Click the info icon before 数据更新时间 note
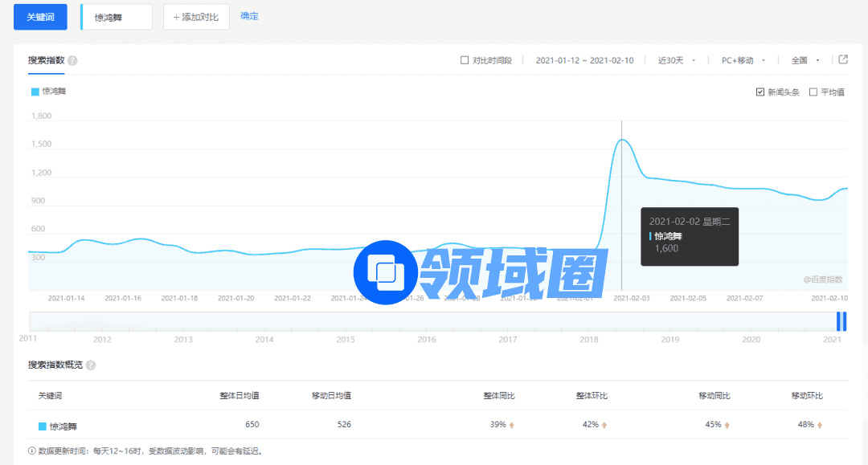The image size is (868, 465). (32, 451)
